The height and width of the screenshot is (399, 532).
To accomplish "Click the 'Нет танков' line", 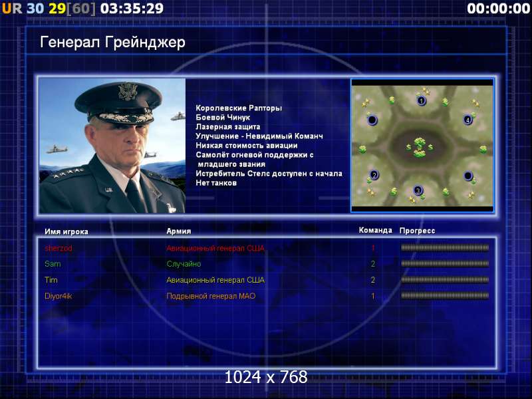I will click(x=216, y=183).
